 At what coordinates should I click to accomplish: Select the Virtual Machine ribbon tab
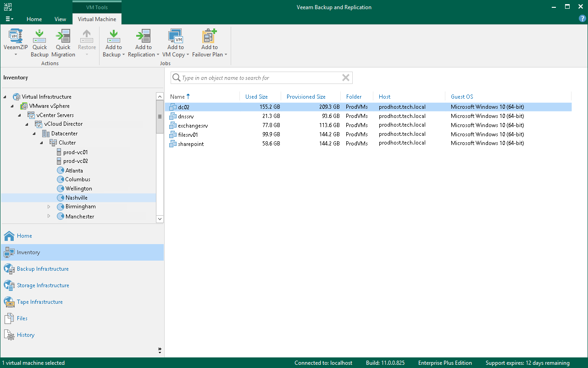click(x=97, y=19)
